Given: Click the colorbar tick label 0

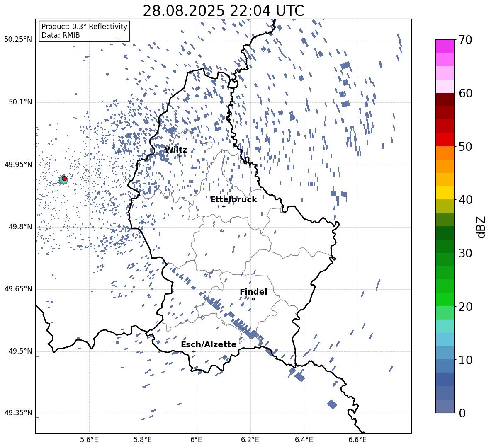Looking at the screenshot, I should [462, 413].
